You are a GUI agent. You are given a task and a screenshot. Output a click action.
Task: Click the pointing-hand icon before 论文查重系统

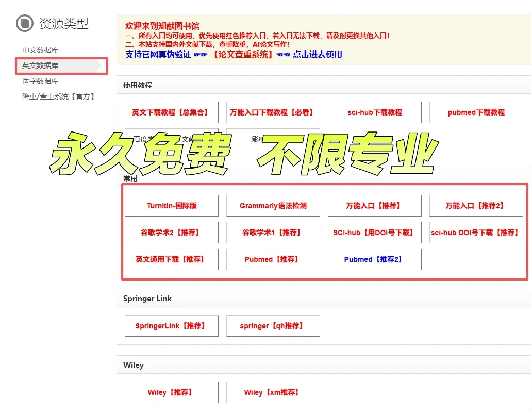[201, 54]
